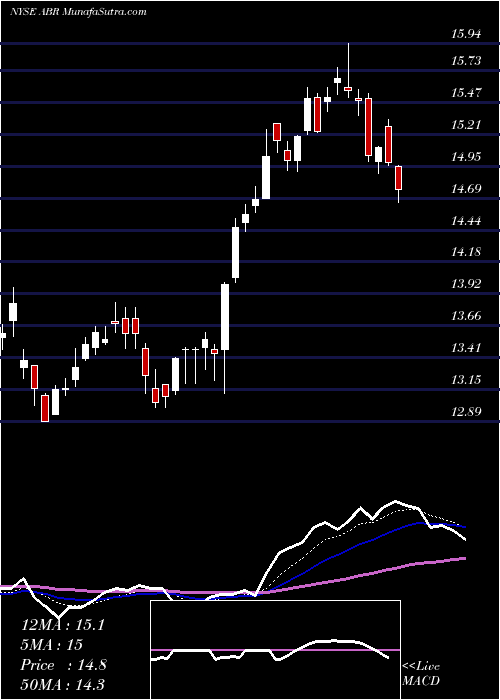Click the 15.47 price axis label

pyautogui.click(x=466, y=93)
